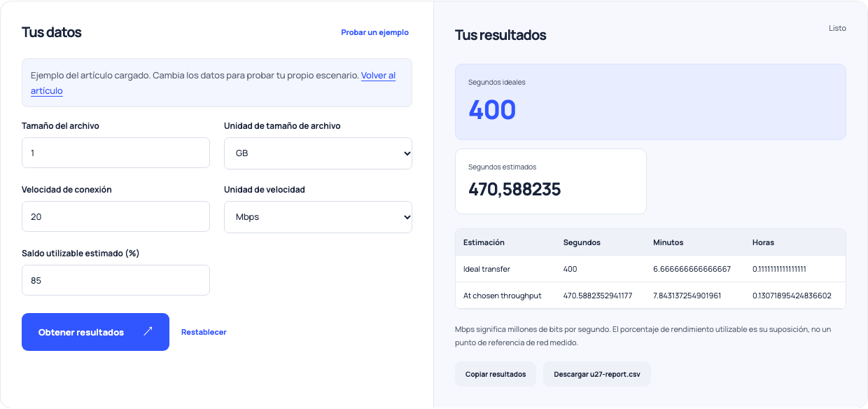Click the cell 0.13071895424836602
The width and height of the screenshot is (868, 409).
[x=792, y=296]
